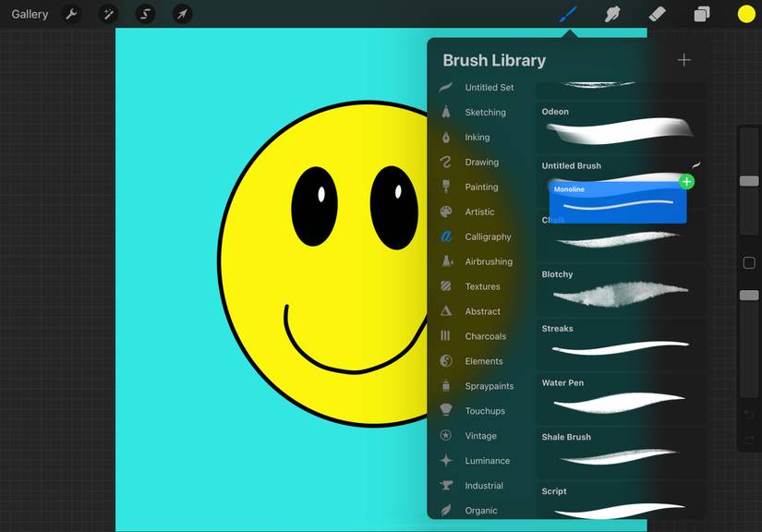The height and width of the screenshot is (532, 762).
Task: Select the Calligraphy brush set
Action: pyautogui.click(x=477, y=236)
